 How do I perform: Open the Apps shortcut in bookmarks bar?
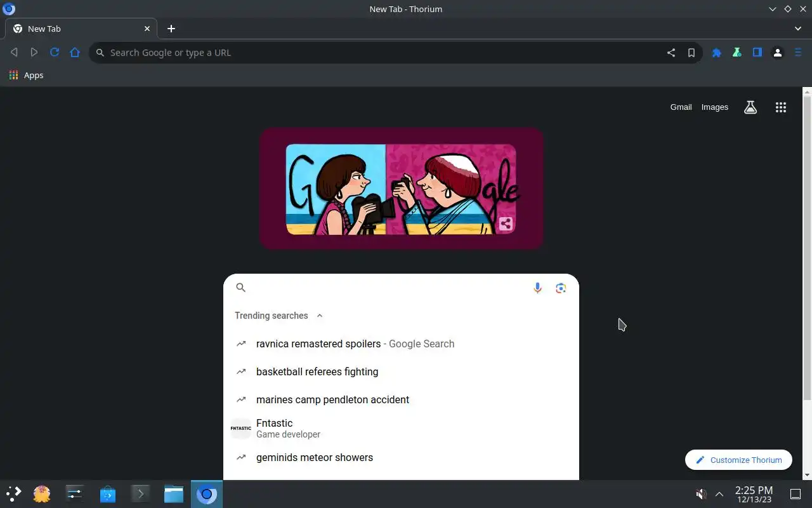click(x=27, y=75)
